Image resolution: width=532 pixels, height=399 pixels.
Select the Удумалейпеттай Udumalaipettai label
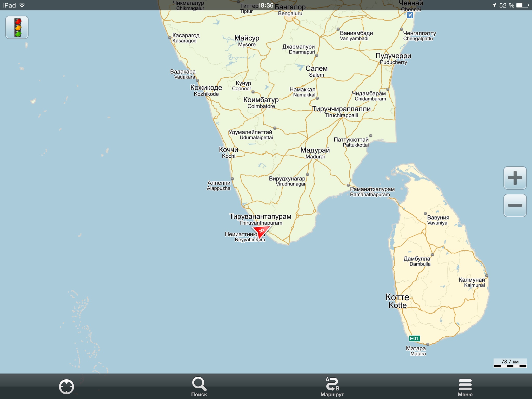[250, 135]
